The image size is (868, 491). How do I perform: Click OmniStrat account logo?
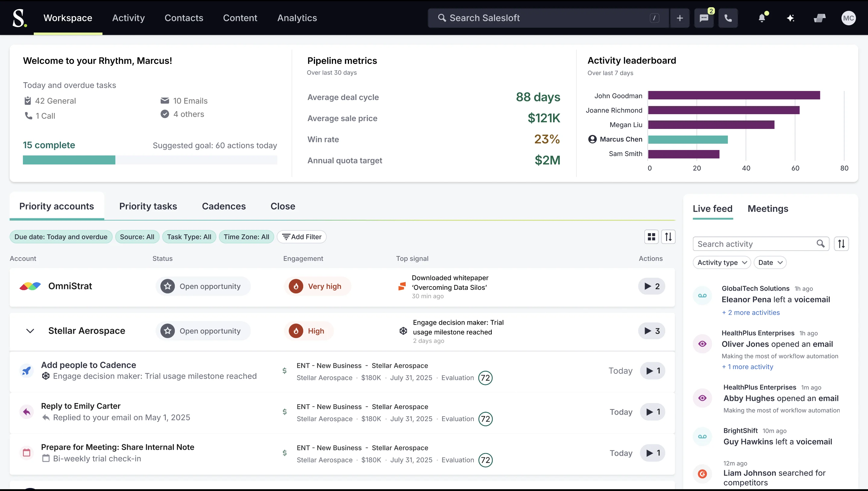click(30, 286)
